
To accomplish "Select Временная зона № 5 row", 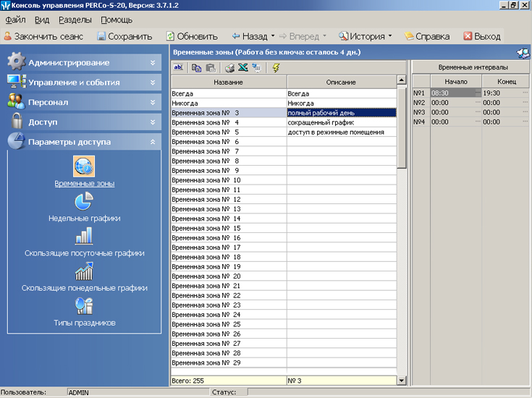I will click(229, 132).
